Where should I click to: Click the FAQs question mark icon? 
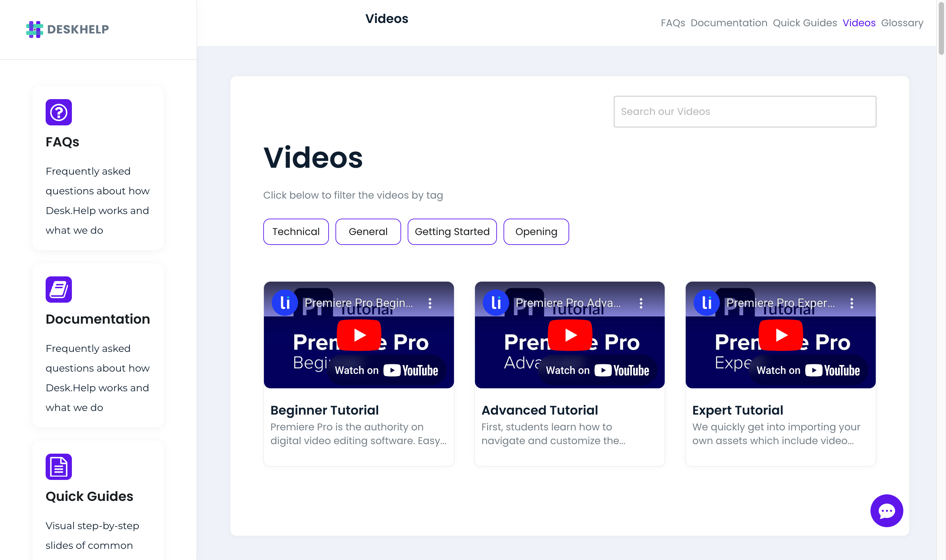click(59, 112)
